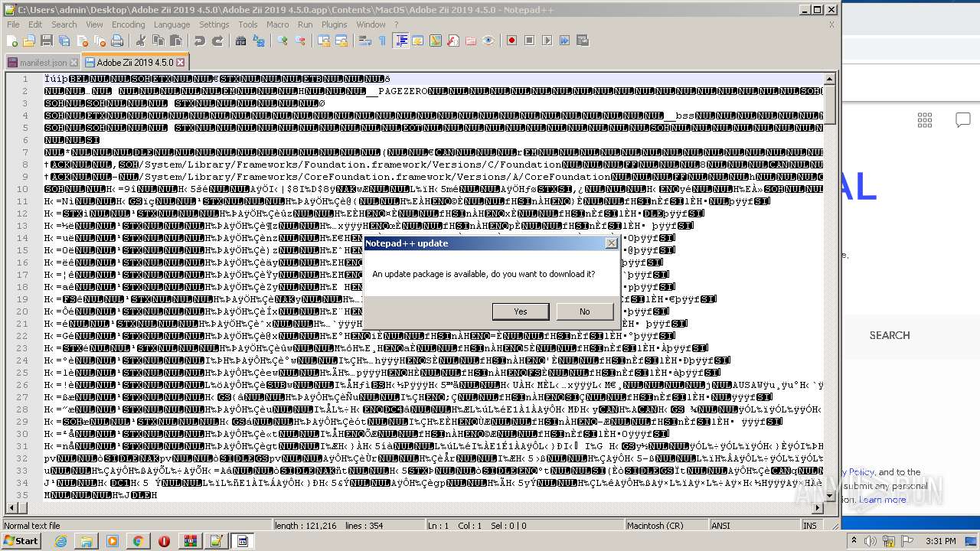Open the File menu

pos(13,24)
